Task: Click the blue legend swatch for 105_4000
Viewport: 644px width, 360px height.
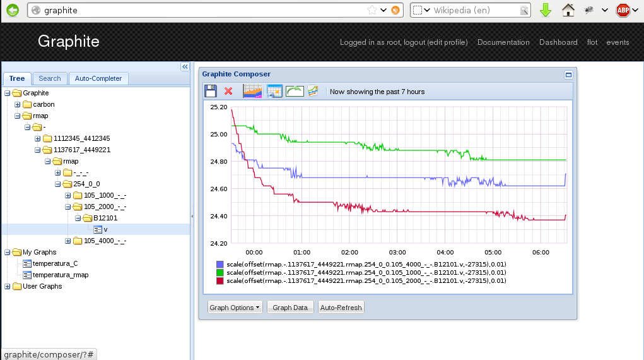Action: [x=220, y=265]
